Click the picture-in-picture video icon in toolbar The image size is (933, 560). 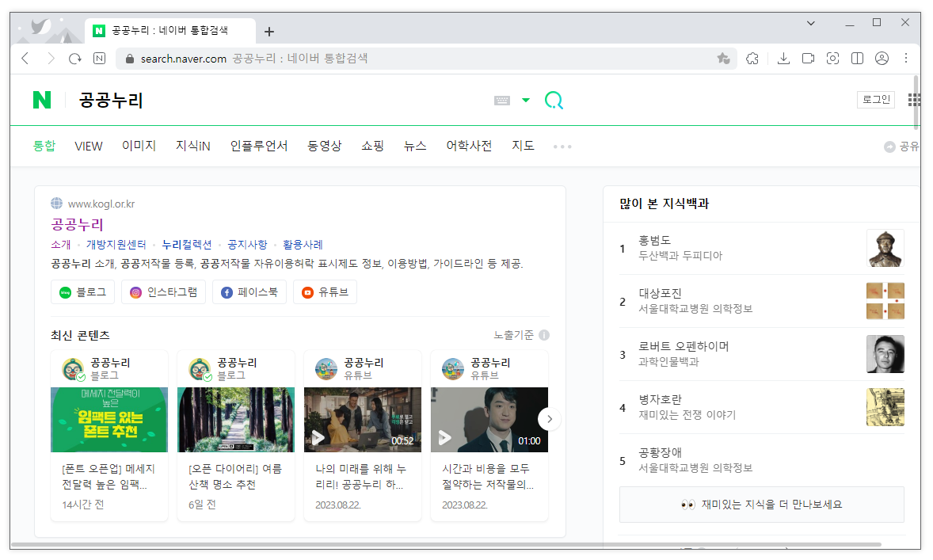point(808,59)
